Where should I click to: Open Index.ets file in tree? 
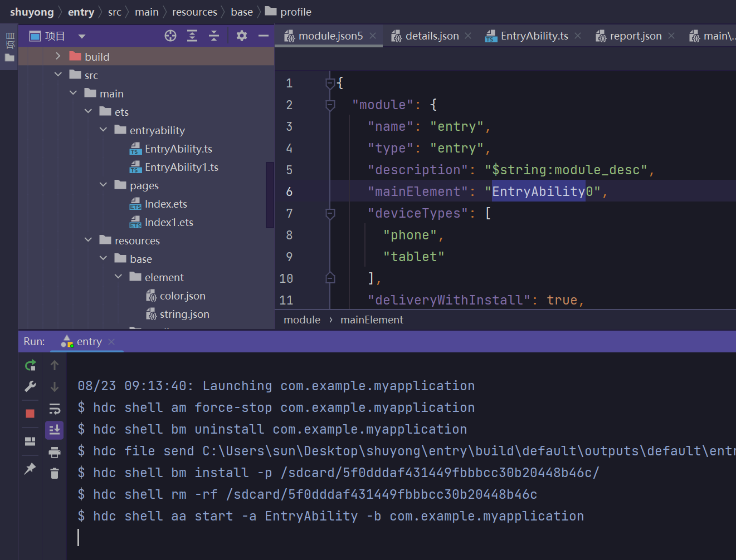click(x=166, y=204)
